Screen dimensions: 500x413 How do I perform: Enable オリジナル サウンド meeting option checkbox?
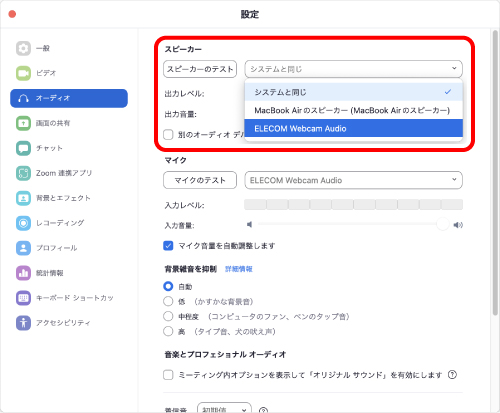(x=168, y=375)
